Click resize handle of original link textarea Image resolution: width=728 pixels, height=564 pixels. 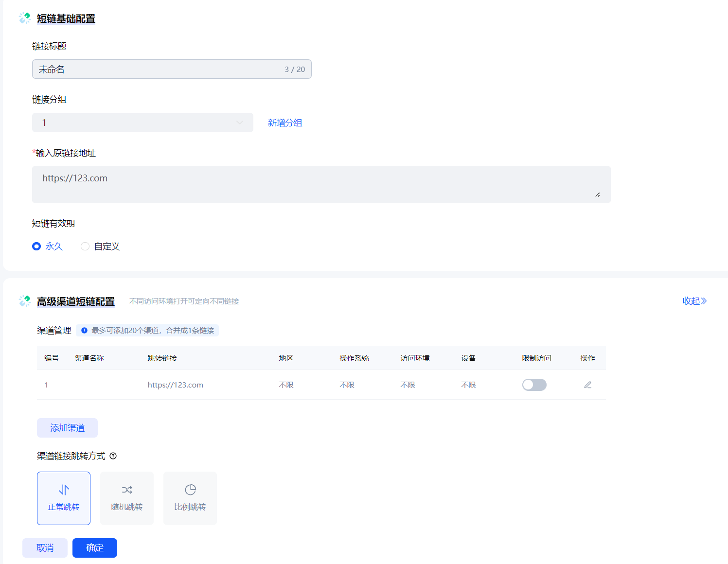(x=597, y=194)
